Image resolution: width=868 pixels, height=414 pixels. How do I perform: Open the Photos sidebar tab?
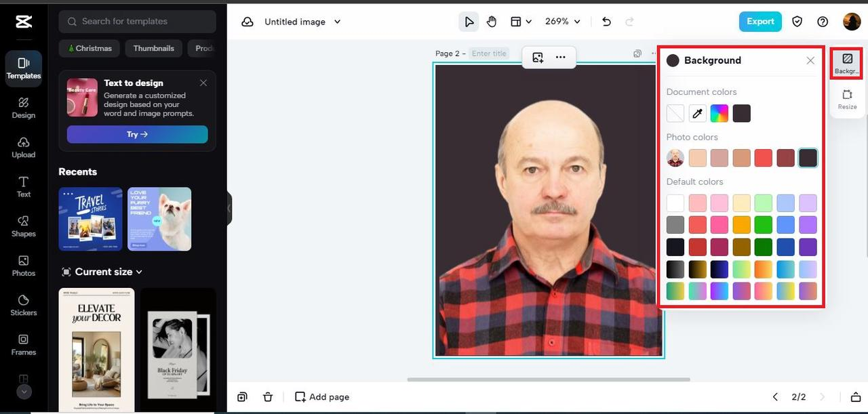pyautogui.click(x=24, y=266)
